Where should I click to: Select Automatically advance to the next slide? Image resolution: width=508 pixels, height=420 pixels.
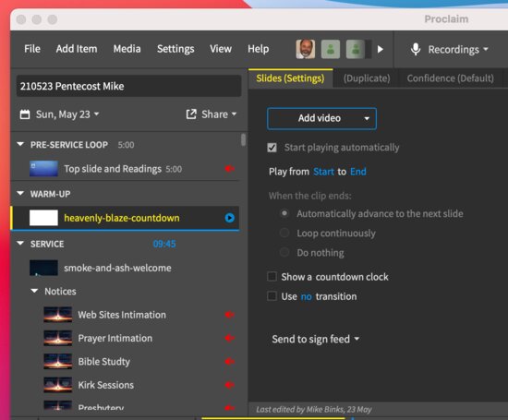(x=284, y=213)
